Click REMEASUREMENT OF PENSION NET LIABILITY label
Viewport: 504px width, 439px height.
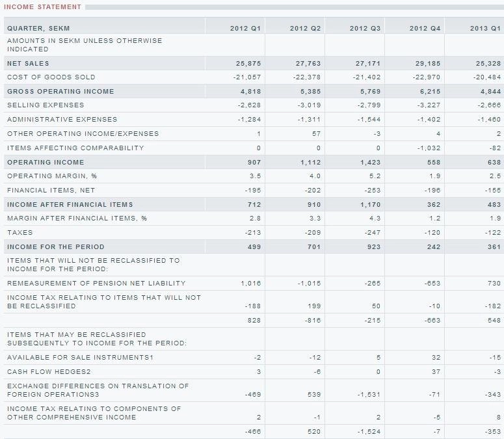[96, 283]
